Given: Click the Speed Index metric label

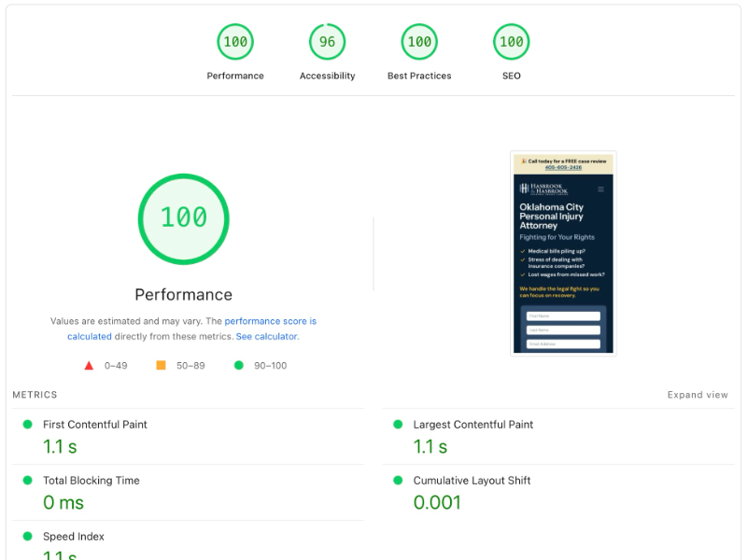Looking at the screenshot, I should 74,537.
